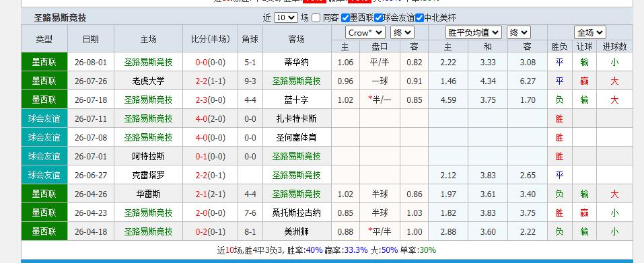Click 球会友谊 label in 26-07-11 row
Viewport: 644px width, 263px height.
click(44, 119)
